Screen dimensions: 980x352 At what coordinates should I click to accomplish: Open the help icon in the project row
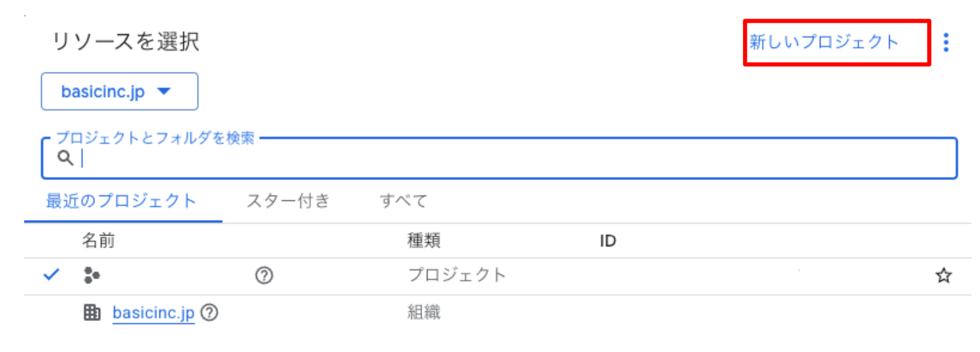click(x=264, y=275)
